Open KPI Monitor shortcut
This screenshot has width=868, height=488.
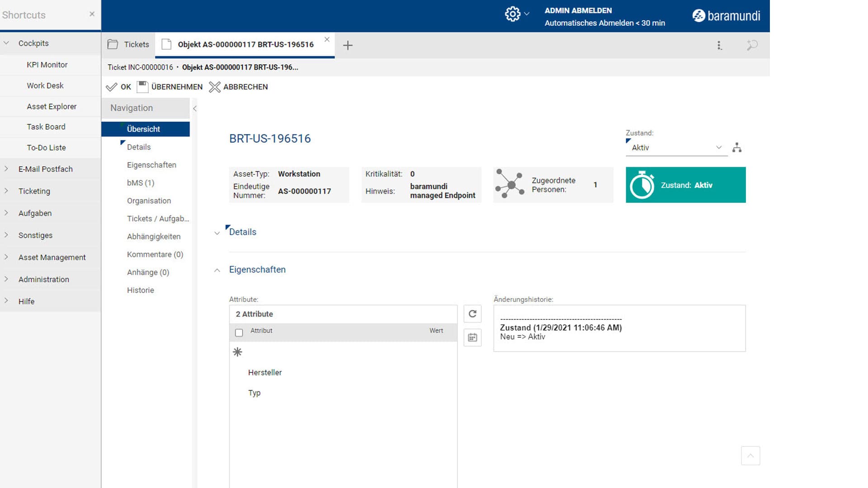[x=47, y=65]
